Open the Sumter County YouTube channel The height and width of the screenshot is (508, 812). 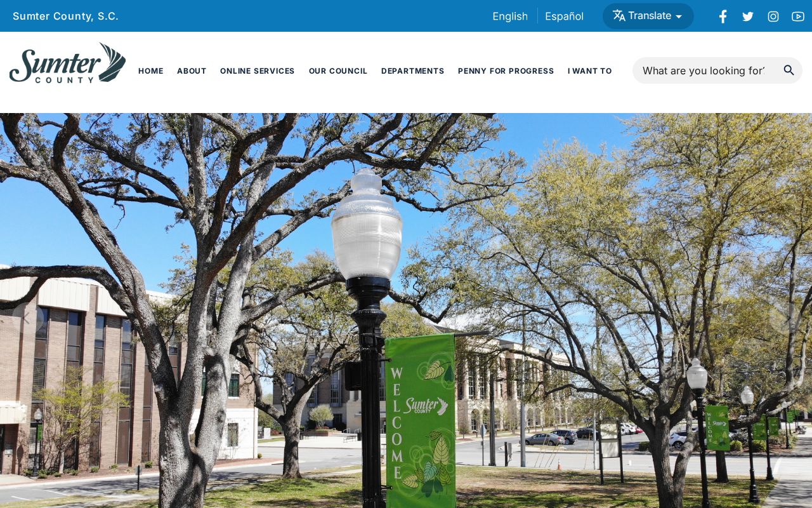(x=798, y=17)
